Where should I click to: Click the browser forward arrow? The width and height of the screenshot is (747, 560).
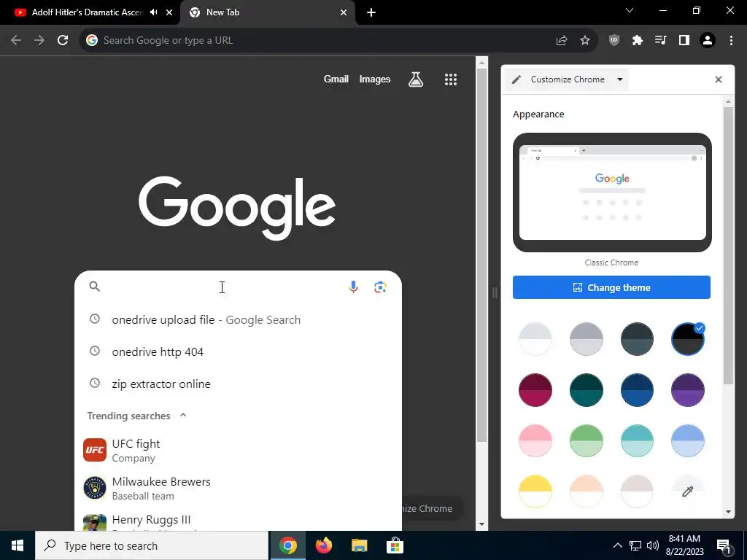(x=39, y=41)
